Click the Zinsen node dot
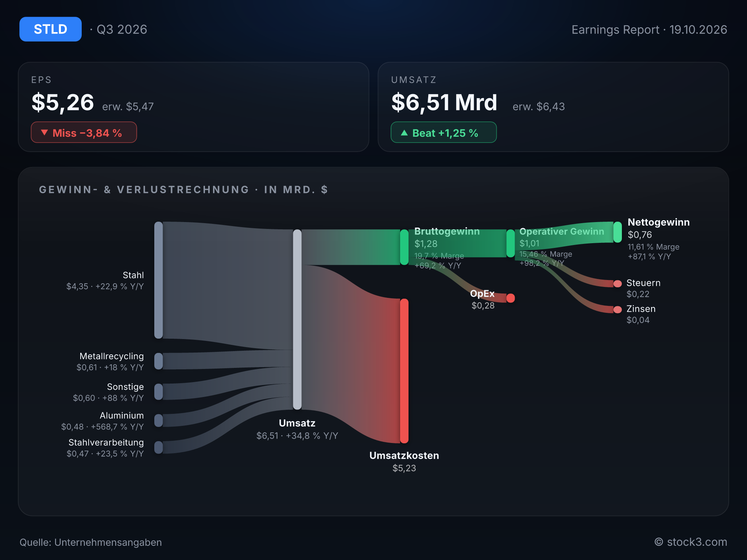747x560 pixels. [x=618, y=310]
